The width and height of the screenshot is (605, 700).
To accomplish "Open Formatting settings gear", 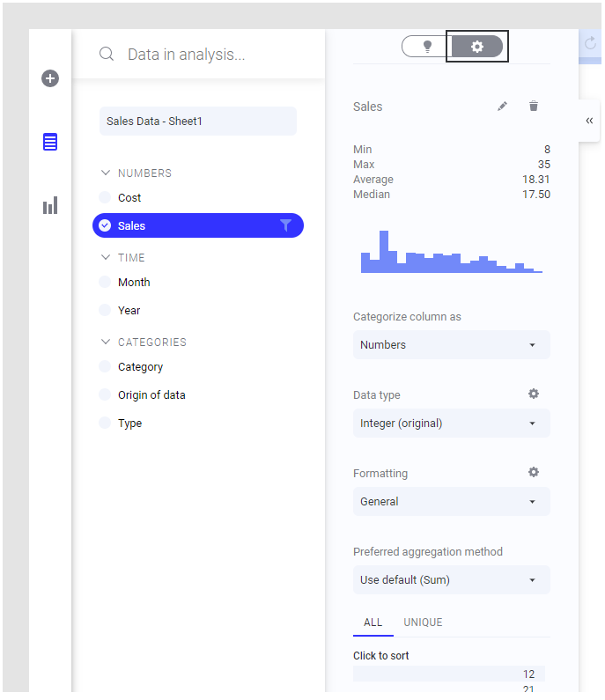I will [533, 473].
